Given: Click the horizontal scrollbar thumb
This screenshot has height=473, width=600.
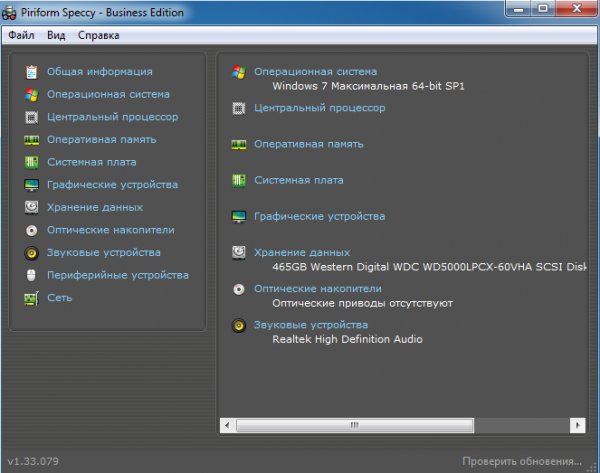Looking at the screenshot, I should click(x=355, y=425).
